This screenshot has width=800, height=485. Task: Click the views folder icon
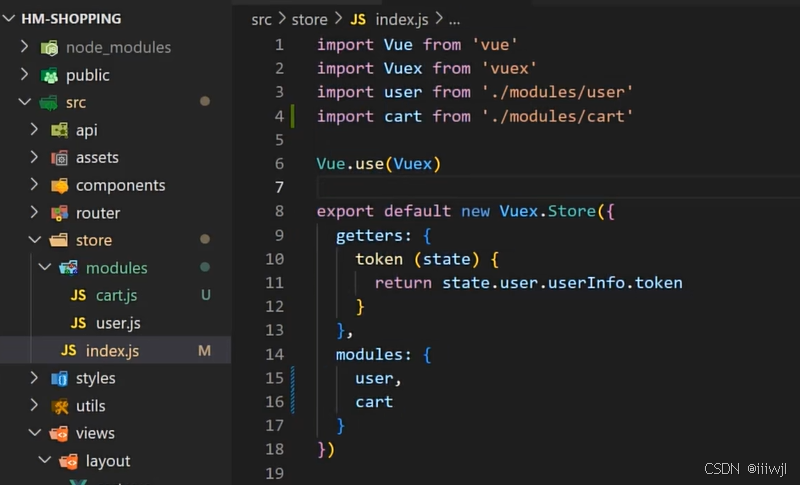pyautogui.click(x=59, y=433)
